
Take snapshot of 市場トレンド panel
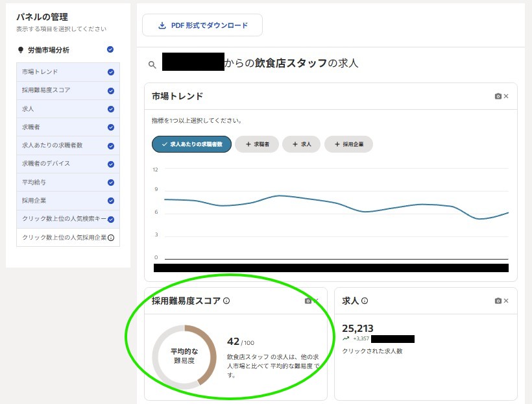(498, 96)
